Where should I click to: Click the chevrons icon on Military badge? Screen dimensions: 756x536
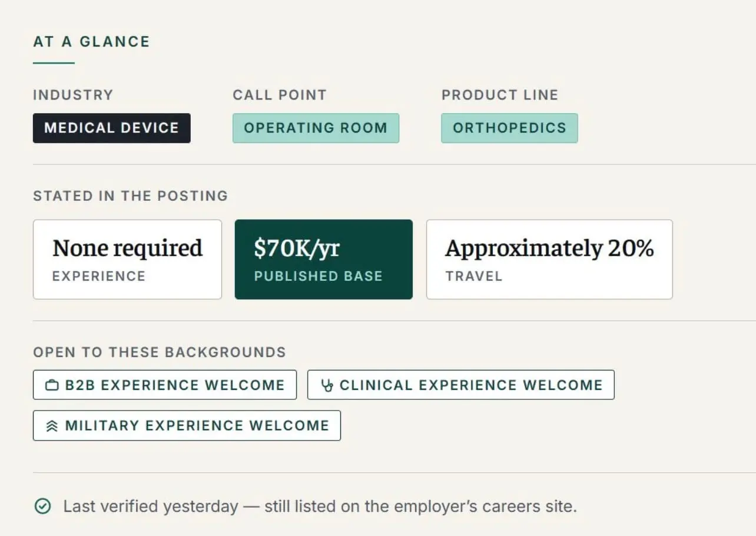point(52,426)
